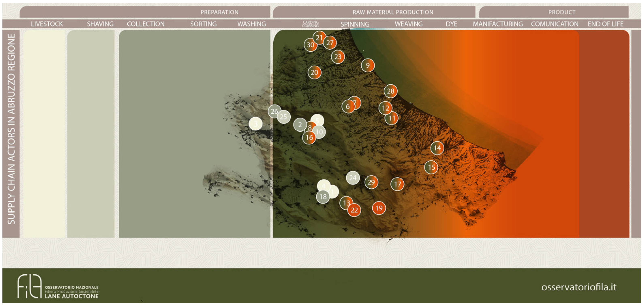
Task: Click the LIVESTOCK stage heading
Action: [x=47, y=24]
